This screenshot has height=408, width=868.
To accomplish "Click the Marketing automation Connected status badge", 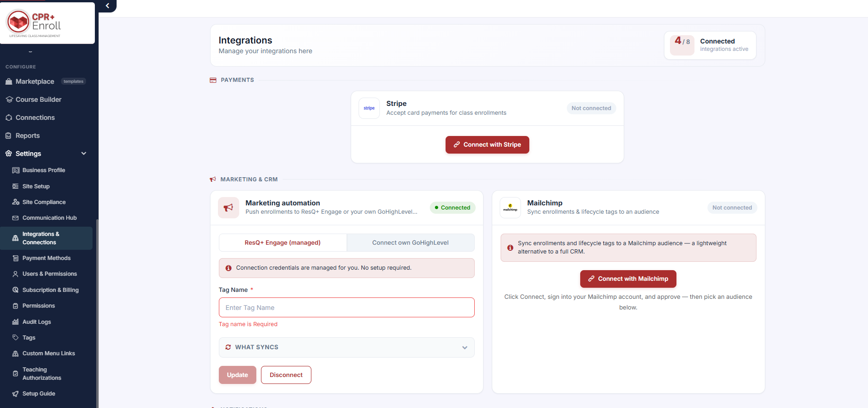I will pyautogui.click(x=453, y=208).
